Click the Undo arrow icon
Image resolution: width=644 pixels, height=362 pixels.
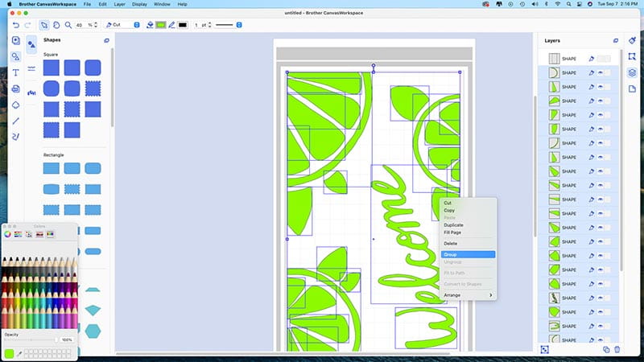[x=16, y=25]
